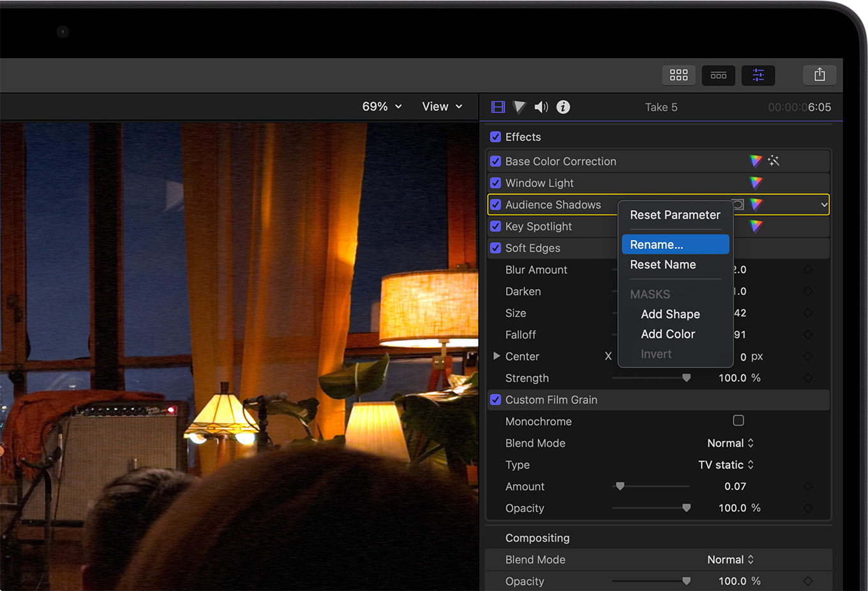
Task: Disable all Effects checkbox
Action: [495, 137]
